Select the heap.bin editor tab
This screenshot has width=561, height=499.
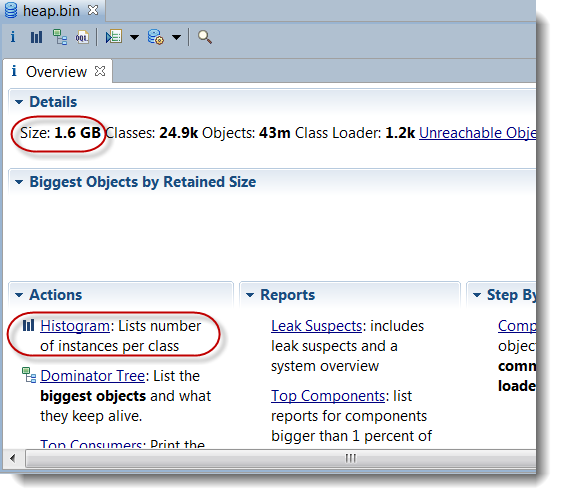[x=54, y=11]
